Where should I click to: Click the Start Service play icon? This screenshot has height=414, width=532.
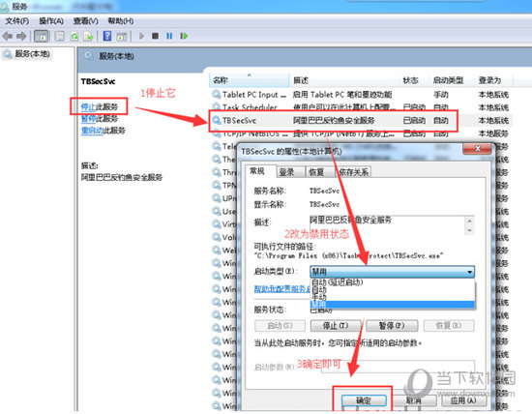coord(141,36)
